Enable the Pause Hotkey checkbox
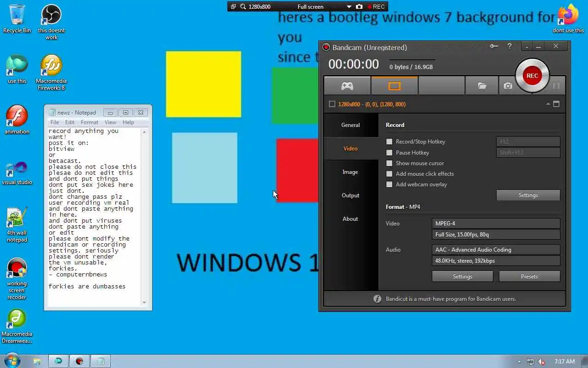Image resolution: width=588 pixels, height=368 pixels. tap(390, 153)
